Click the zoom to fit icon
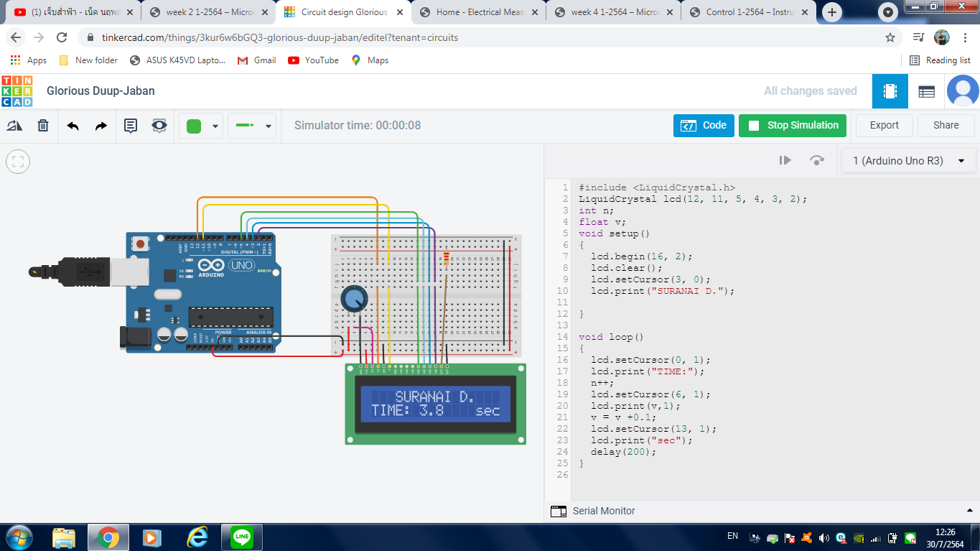The width and height of the screenshot is (980, 551). [x=18, y=162]
